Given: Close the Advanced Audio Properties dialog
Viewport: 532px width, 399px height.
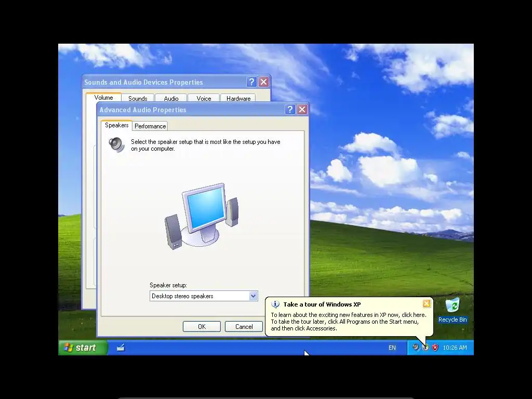Looking at the screenshot, I should click(x=302, y=110).
